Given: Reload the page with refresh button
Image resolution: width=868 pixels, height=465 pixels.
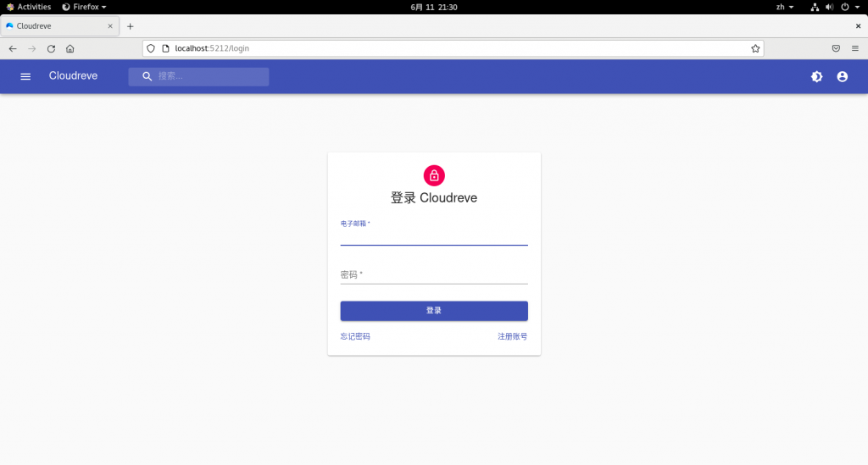Looking at the screenshot, I should (x=51, y=48).
